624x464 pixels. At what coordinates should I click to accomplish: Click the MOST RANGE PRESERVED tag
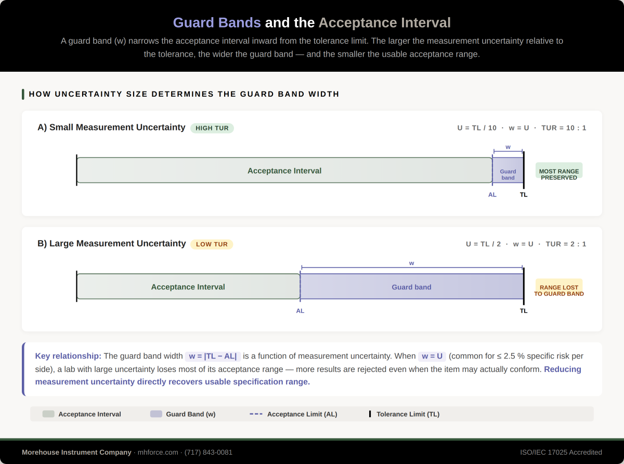click(x=559, y=171)
